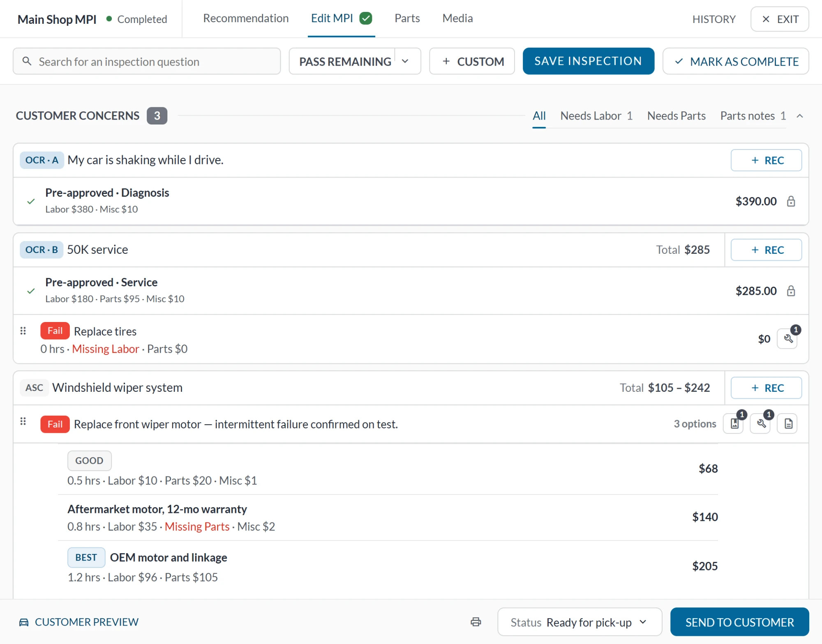Open the Pass Remaining dropdown arrow

405,61
